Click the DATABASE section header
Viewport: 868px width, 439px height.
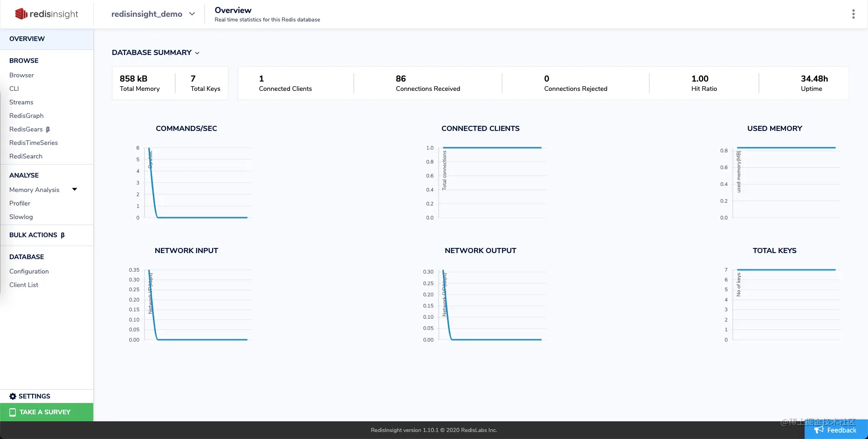coord(27,257)
